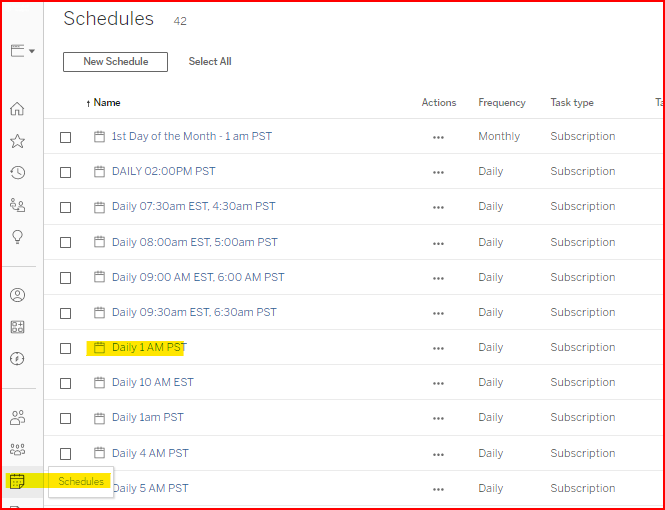
Task: Click Select All
Action: [x=210, y=62]
